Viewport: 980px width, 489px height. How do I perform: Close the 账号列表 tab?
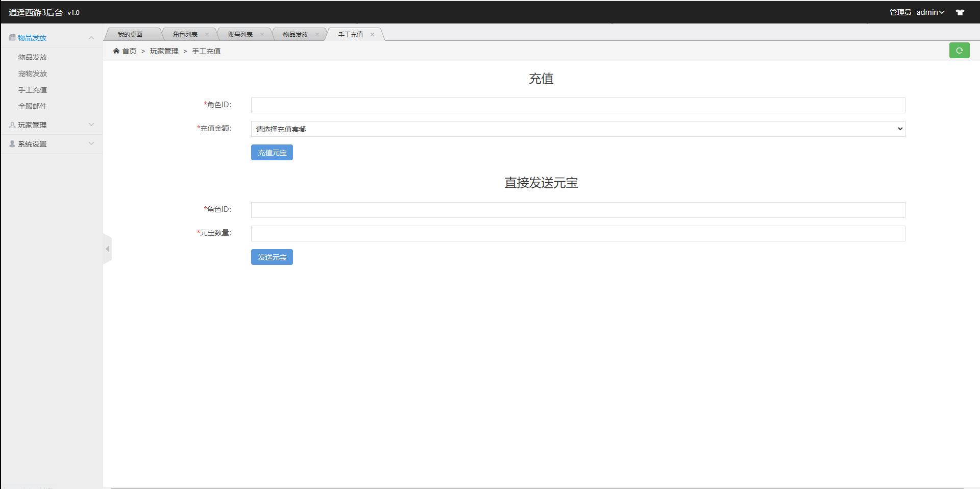pyautogui.click(x=262, y=35)
